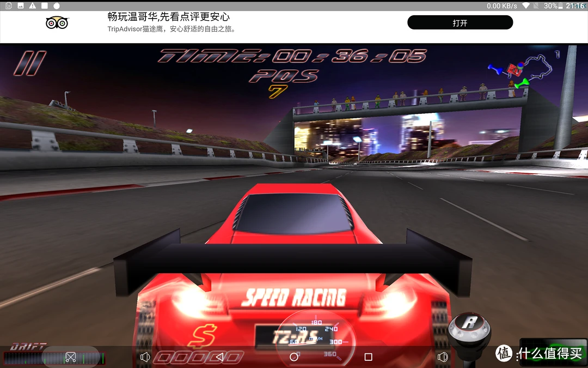The width and height of the screenshot is (588, 368).
Task: Tap the POS 7 position indicator
Action: (283, 84)
